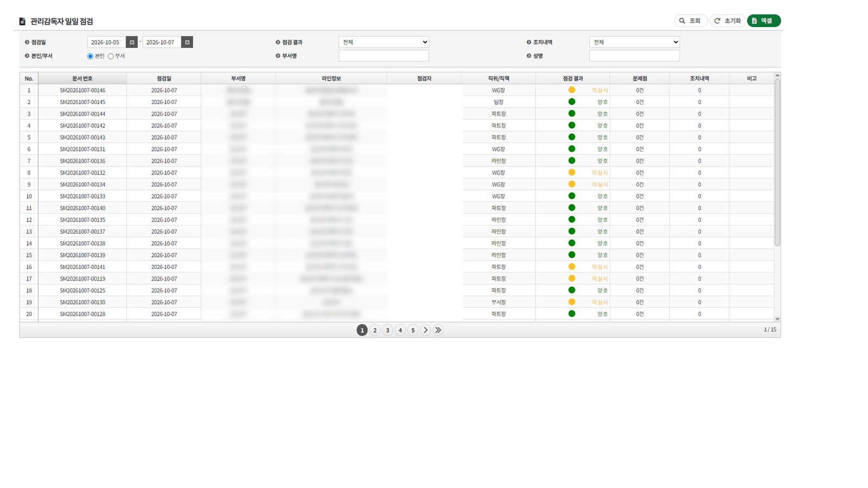Click the 조회 search button
868x488 pixels.
(690, 21)
